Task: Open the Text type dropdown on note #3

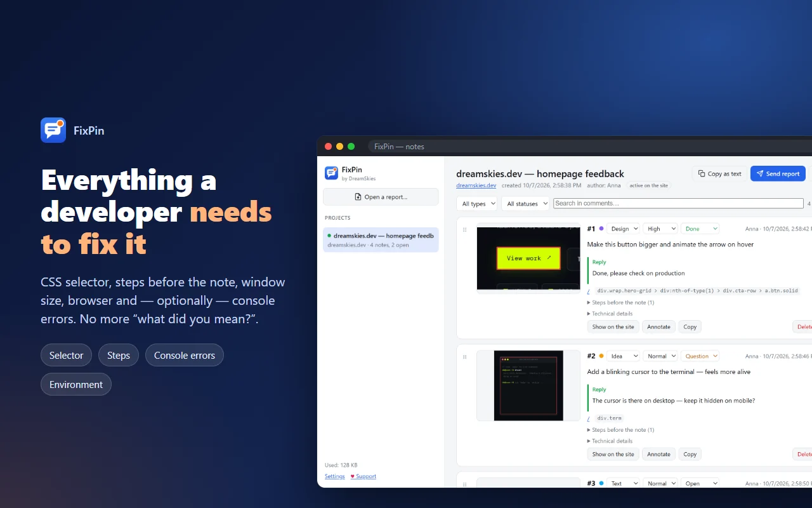Action: click(x=623, y=483)
